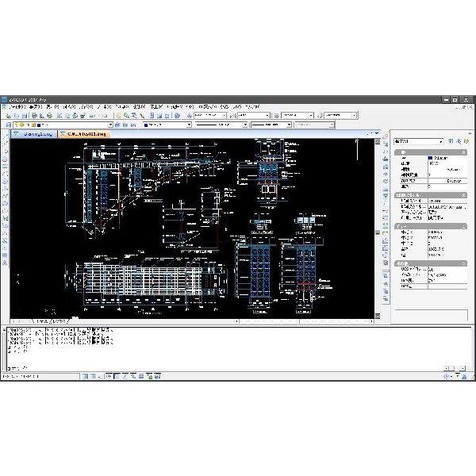Image resolution: width=476 pixels, height=476 pixels.
Task: Collapse the fourth Properties panel section
Action: coord(464,263)
